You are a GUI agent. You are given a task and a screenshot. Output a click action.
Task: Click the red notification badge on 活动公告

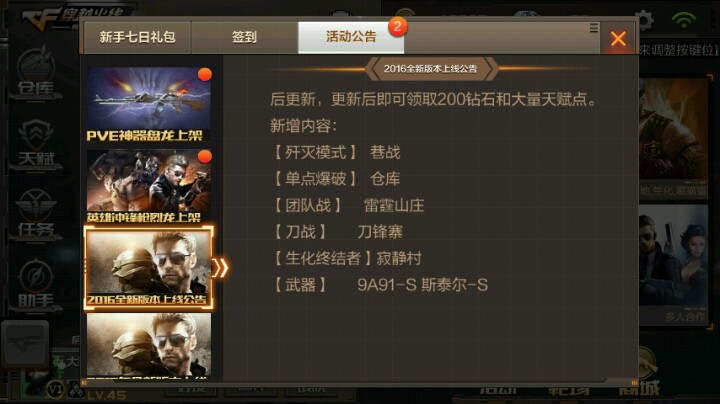pos(398,27)
